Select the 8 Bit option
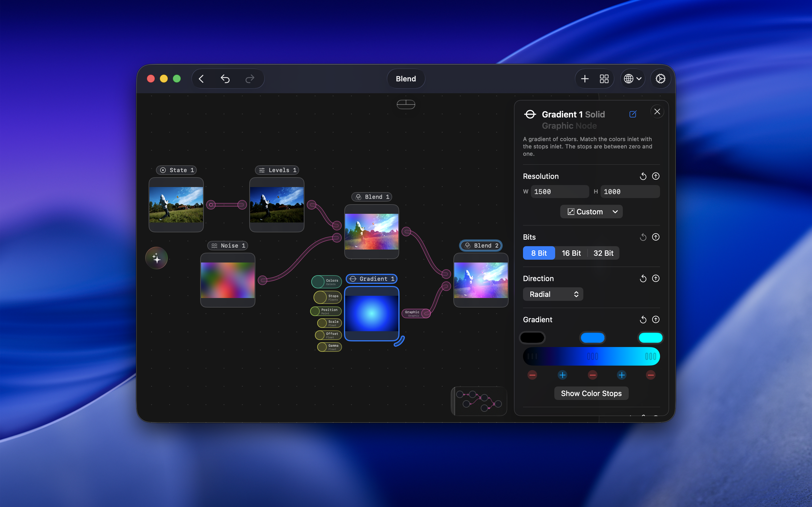Image resolution: width=812 pixels, height=507 pixels. 539,253
